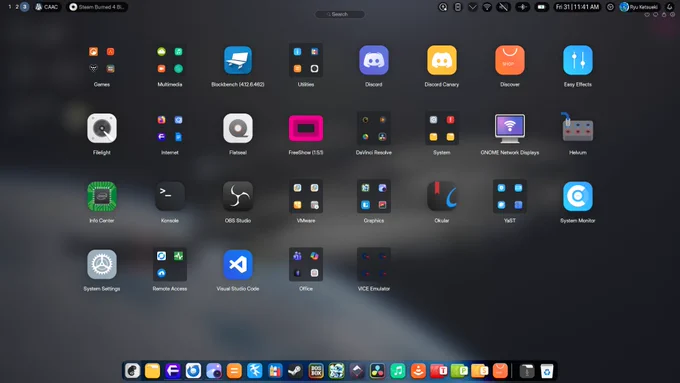Open the Games folder
The height and width of the screenshot is (383, 680).
tap(101, 60)
